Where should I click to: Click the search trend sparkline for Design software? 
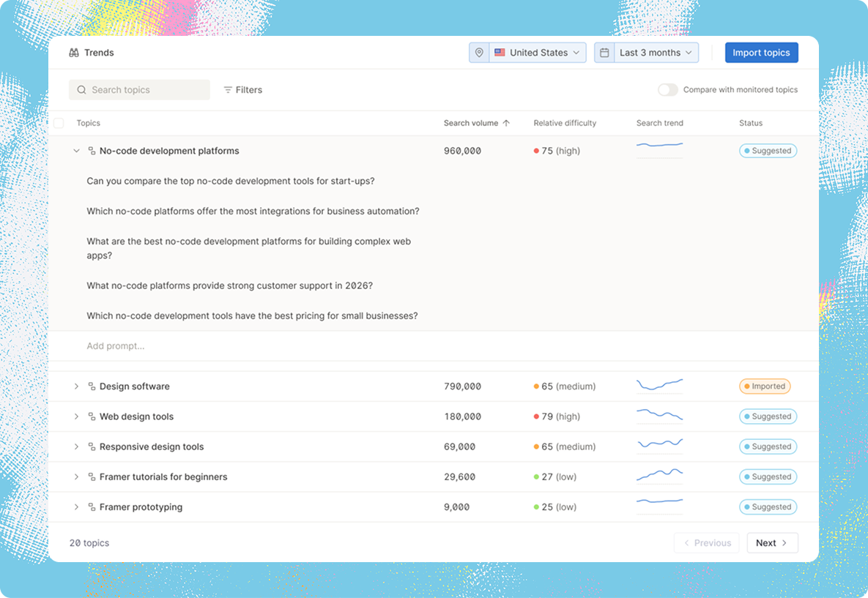coord(659,386)
